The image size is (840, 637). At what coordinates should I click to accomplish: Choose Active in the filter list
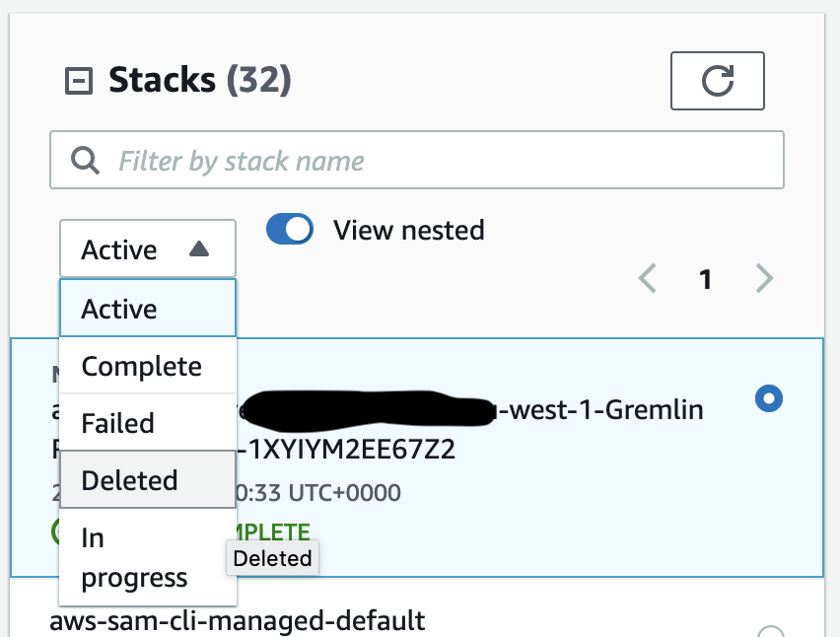148,308
